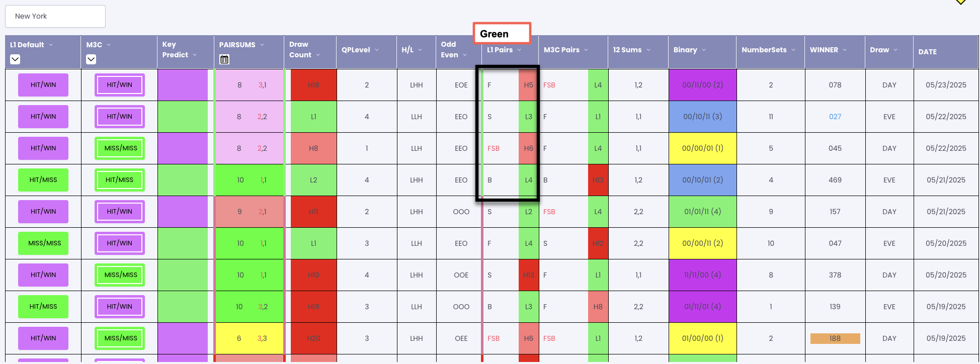This screenshot has height=364, width=980.
Task: Open the M3C column header dropdown
Action: click(109, 45)
